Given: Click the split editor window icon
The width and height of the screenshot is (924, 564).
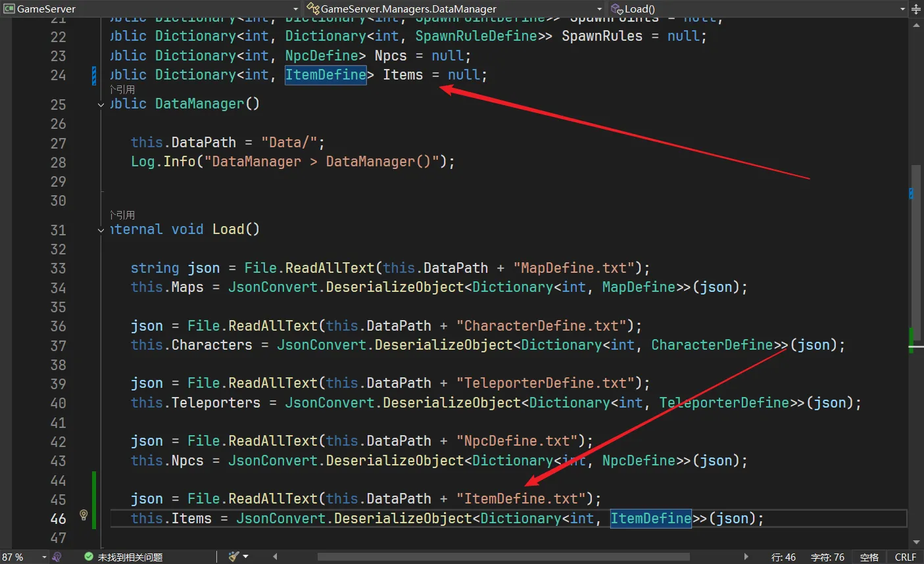Looking at the screenshot, I should tap(916, 9).
